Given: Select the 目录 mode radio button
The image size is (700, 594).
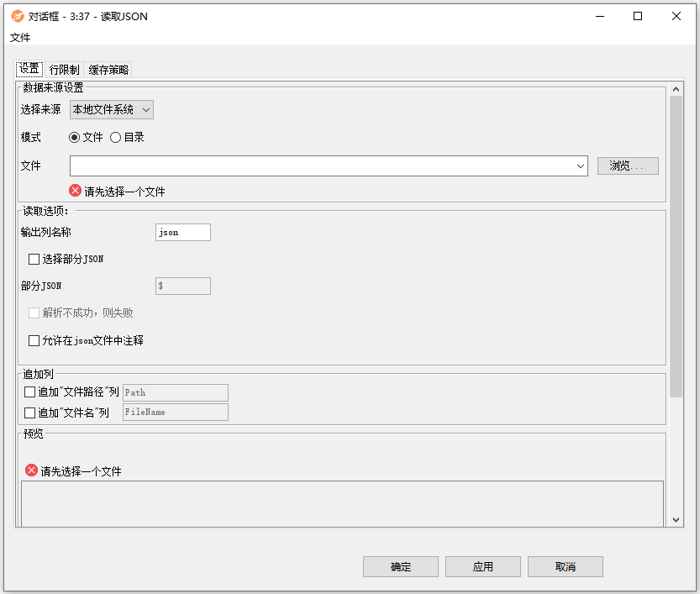Looking at the screenshot, I should (x=116, y=137).
